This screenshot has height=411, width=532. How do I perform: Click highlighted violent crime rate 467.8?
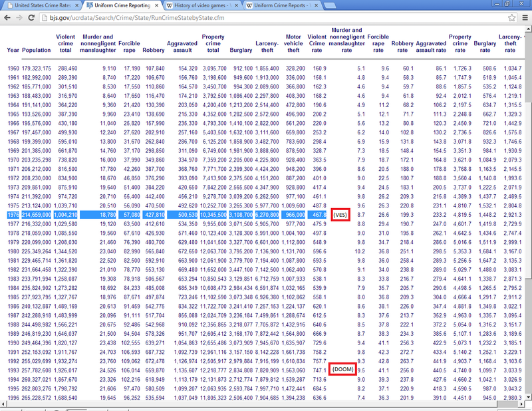(319, 215)
